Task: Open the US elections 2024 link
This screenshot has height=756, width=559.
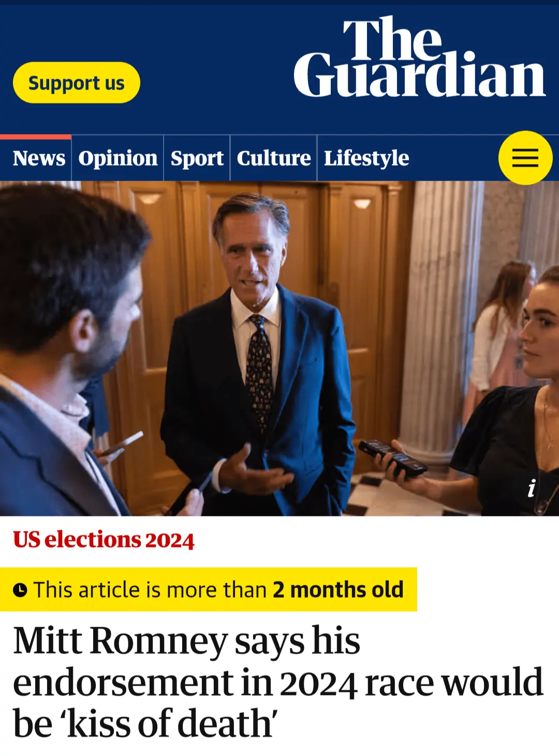Action: (104, 540)
